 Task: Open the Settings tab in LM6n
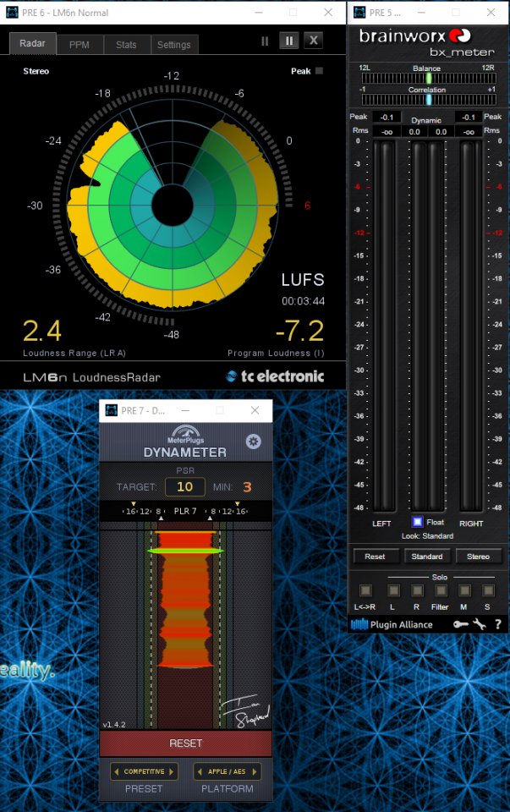coord(174,45)
